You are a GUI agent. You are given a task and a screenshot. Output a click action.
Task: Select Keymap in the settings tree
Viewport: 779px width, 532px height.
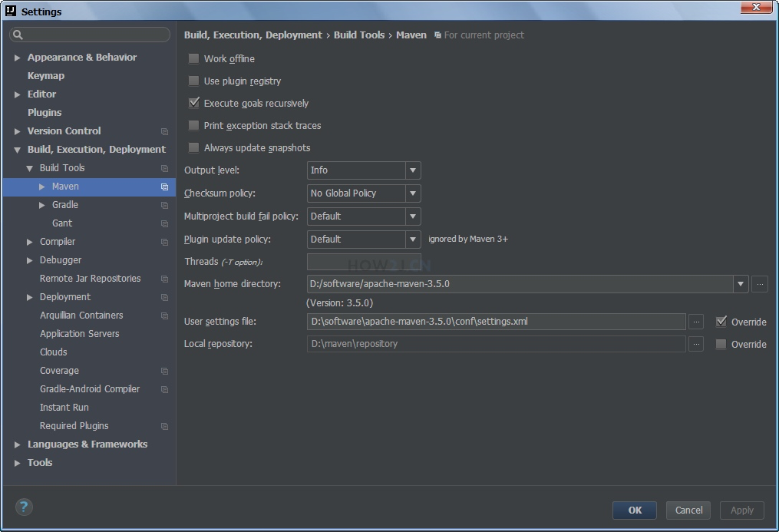(x=46, y=75)
